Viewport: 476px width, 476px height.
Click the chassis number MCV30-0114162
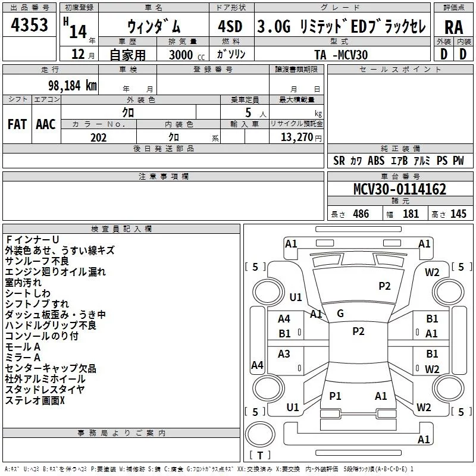(400, 190)
